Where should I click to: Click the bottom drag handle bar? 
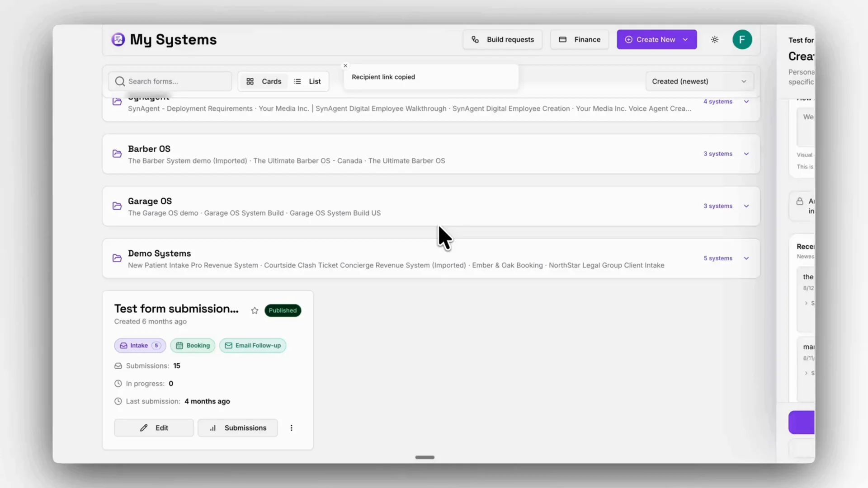click(x=425, y=457)
